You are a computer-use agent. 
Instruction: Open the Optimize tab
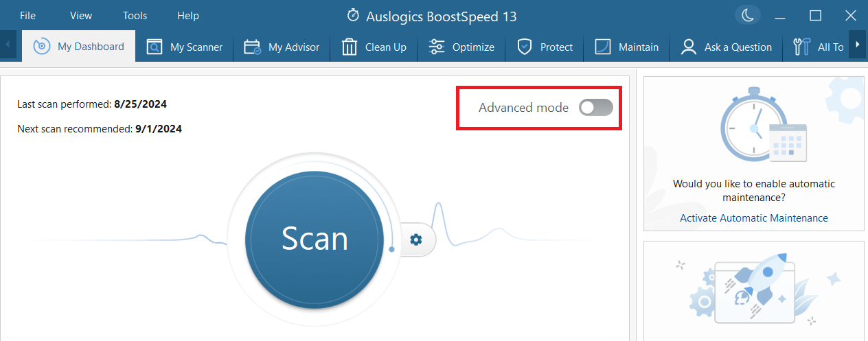coord(461,47)
